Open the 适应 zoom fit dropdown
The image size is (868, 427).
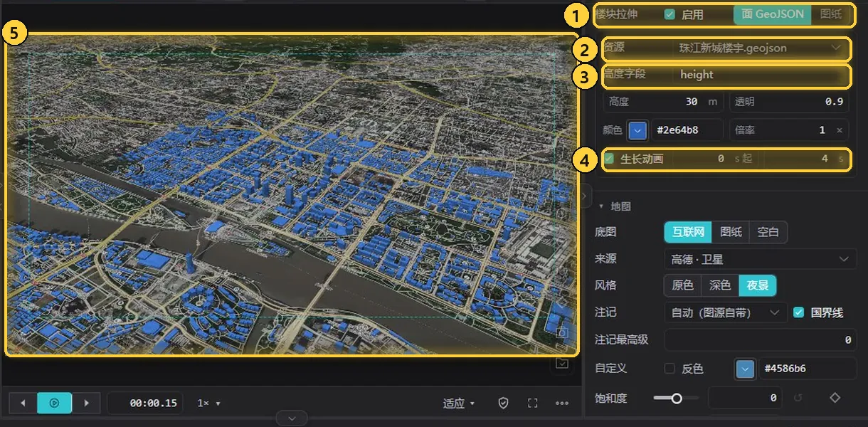[459, 404]
